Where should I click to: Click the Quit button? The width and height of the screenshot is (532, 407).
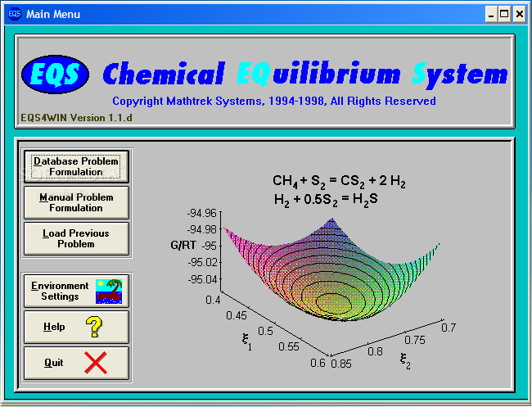(76, 364)
